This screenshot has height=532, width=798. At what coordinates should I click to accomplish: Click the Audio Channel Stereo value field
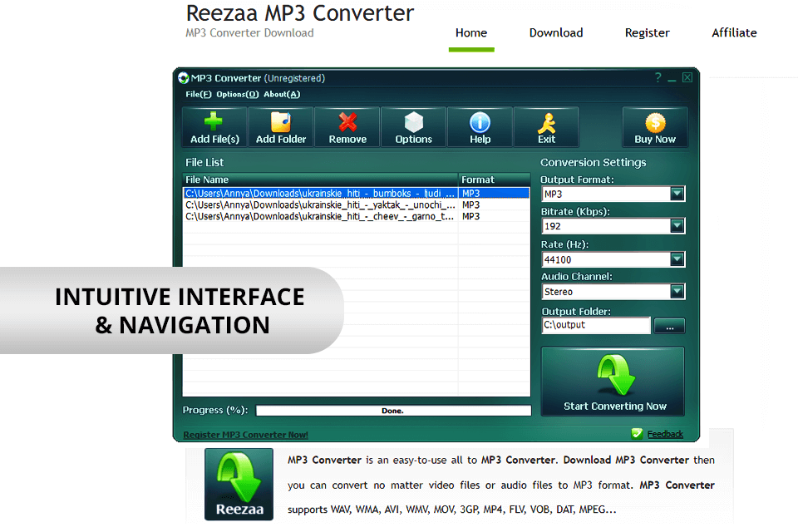(x=606, y=292)
